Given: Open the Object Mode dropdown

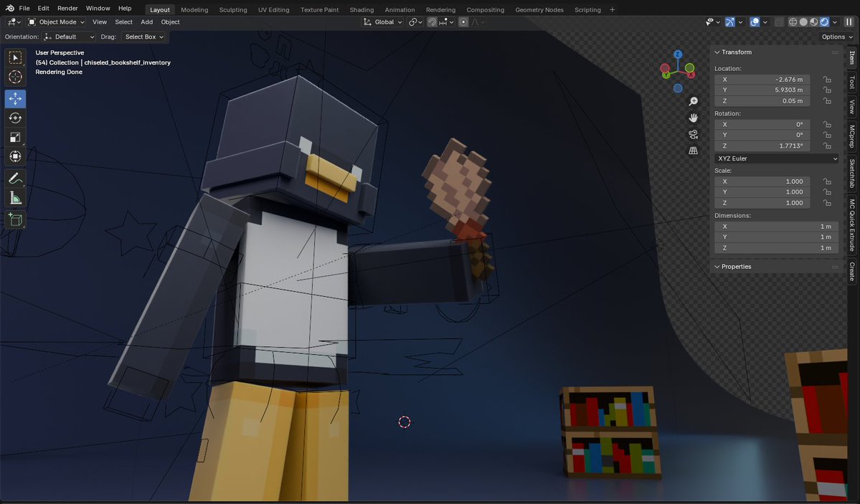Looking at the screenshot, I should (x=56, y=22).
